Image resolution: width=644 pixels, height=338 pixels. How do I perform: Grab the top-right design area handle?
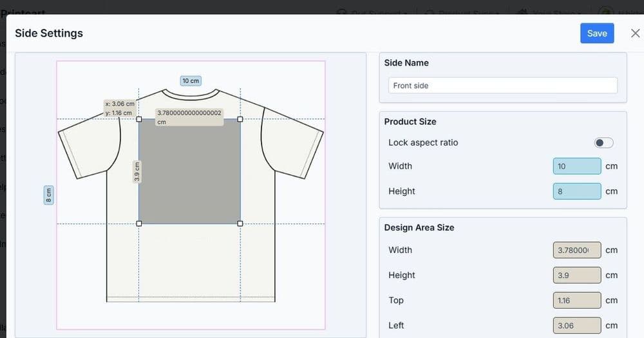pos(240,119)
